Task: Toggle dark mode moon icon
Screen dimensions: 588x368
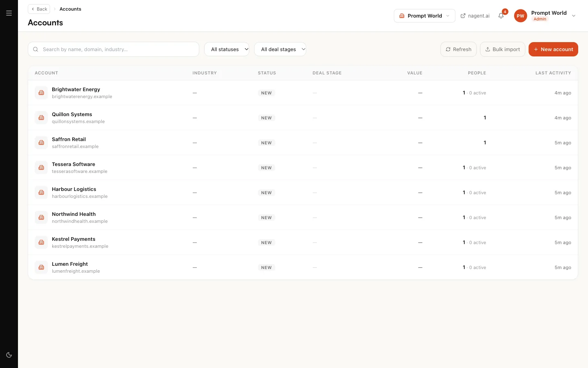Action: pos(9,355)
